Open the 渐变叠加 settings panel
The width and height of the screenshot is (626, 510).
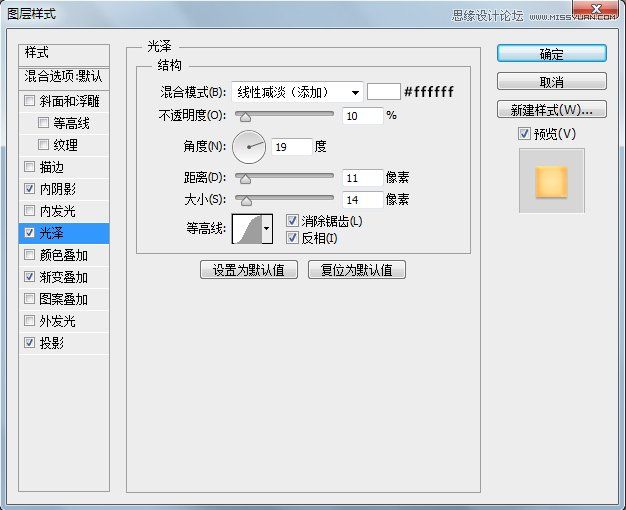tap(63, 277)
